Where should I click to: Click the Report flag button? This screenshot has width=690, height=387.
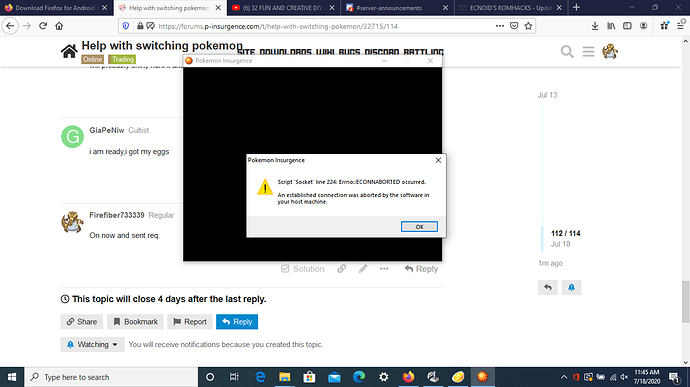pos(190,322)
